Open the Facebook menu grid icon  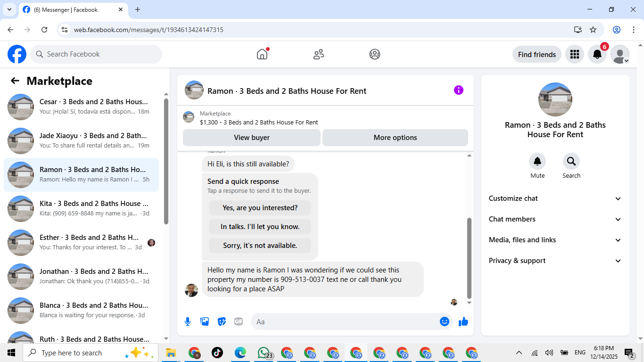pyautogui.click(x=574, y=54)
